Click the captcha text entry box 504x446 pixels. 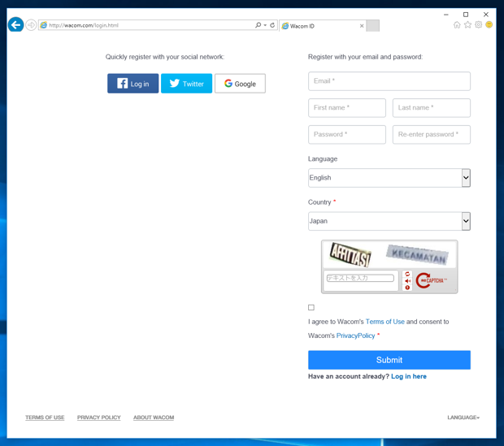[x=360, y=278]
